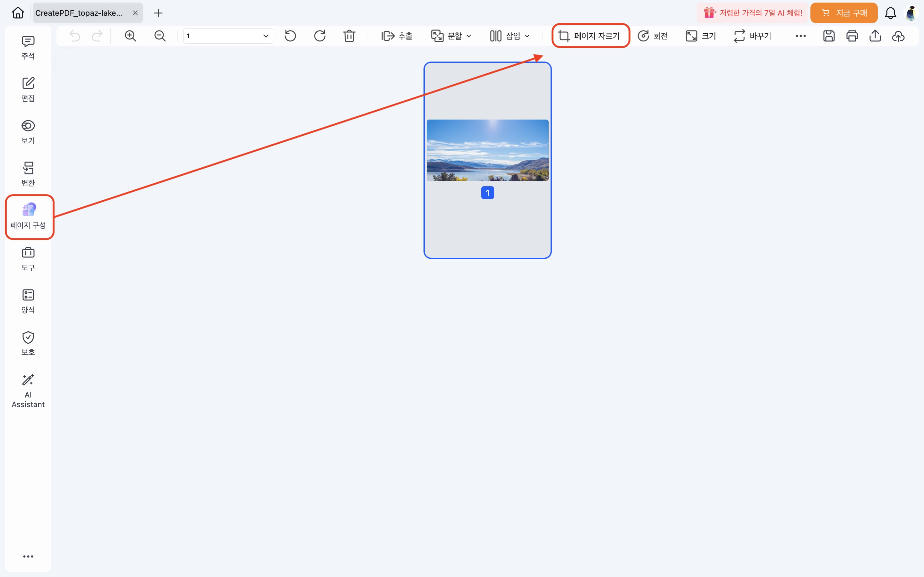Open page number dropdown
This screenshot has width=924, height=577.
tap(266, 36)
